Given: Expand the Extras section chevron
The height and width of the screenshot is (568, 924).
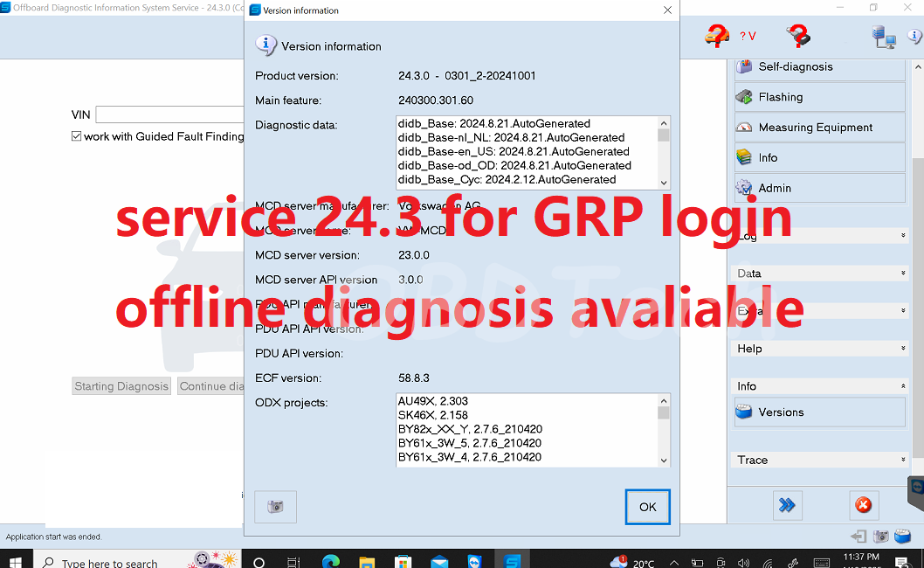Looking at the screenshot, I should pyautogui.click(x=903, y=310).
